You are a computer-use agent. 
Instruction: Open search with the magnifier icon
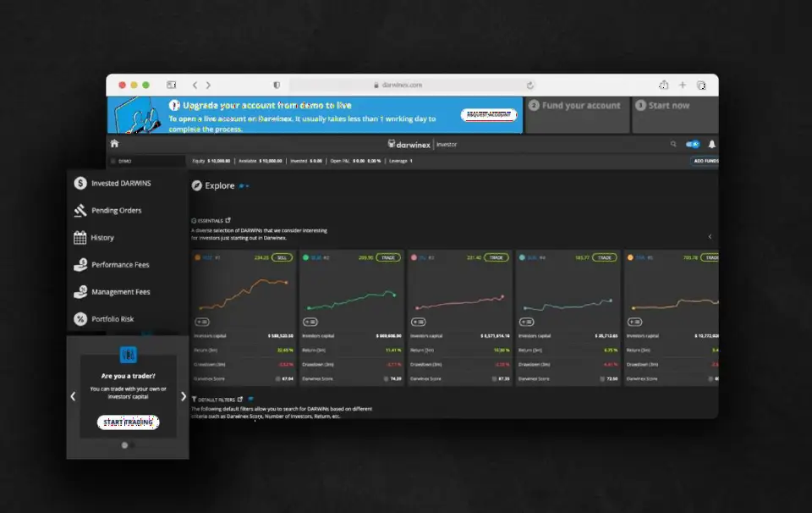pyautogui.click(x=673, y=144)
